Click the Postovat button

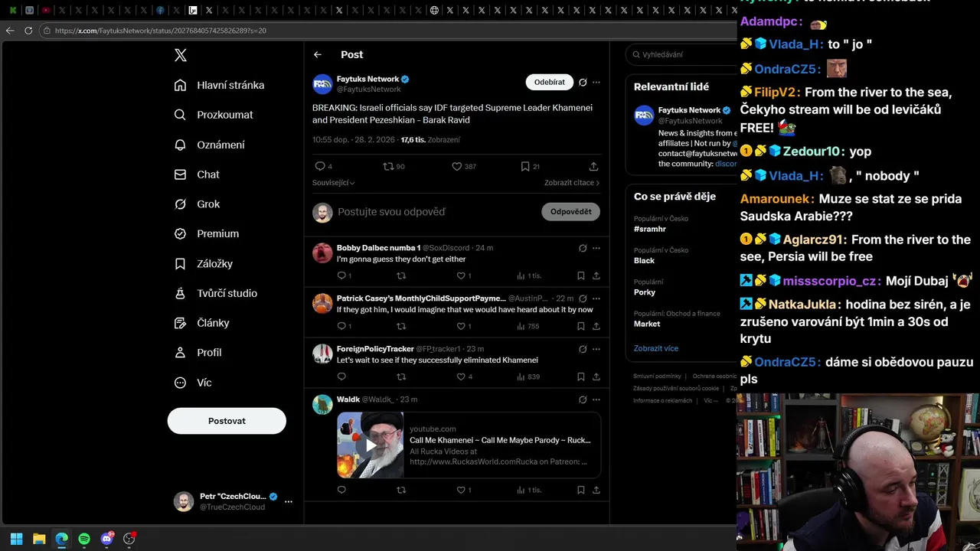point(227,421)
